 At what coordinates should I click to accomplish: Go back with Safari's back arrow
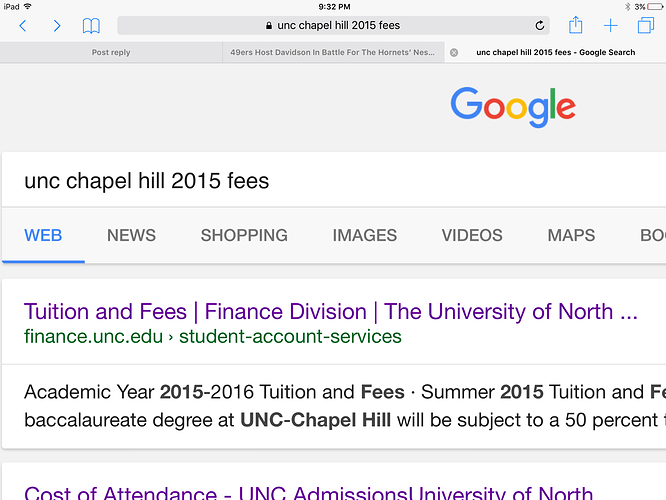click(23, 26)
